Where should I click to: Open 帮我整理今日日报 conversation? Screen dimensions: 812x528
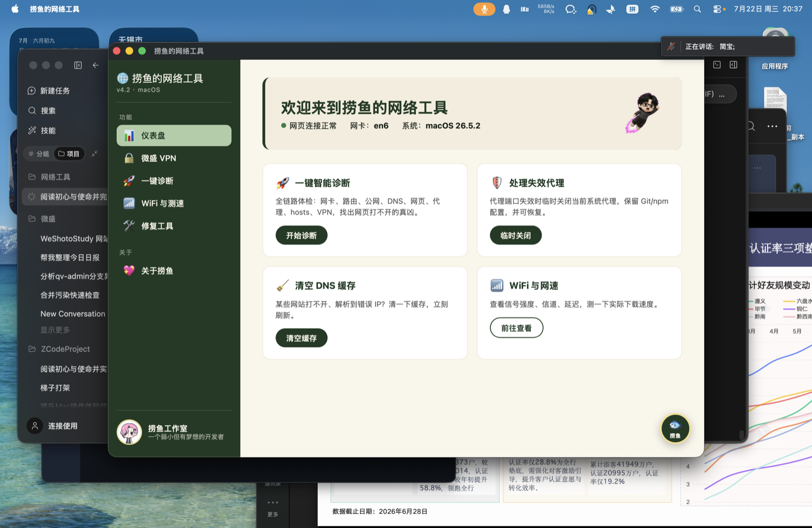tap(70, 258)
